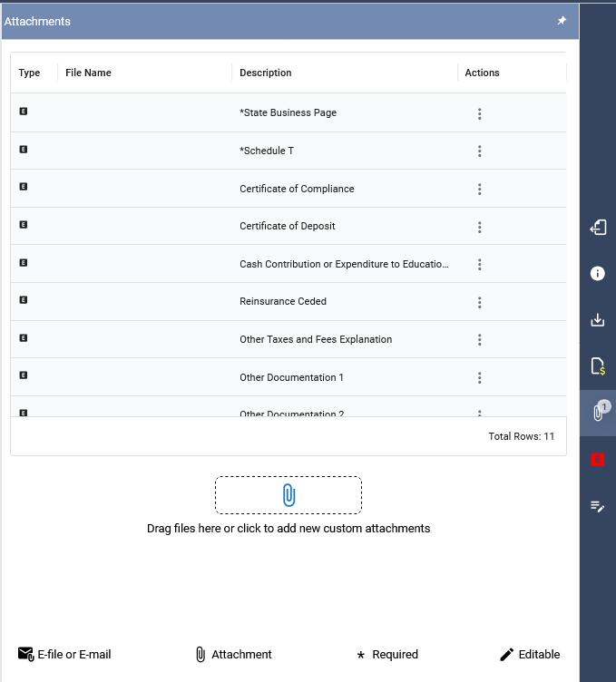
Task: Click the Required legend item
Action: click(x=387, y=654)
